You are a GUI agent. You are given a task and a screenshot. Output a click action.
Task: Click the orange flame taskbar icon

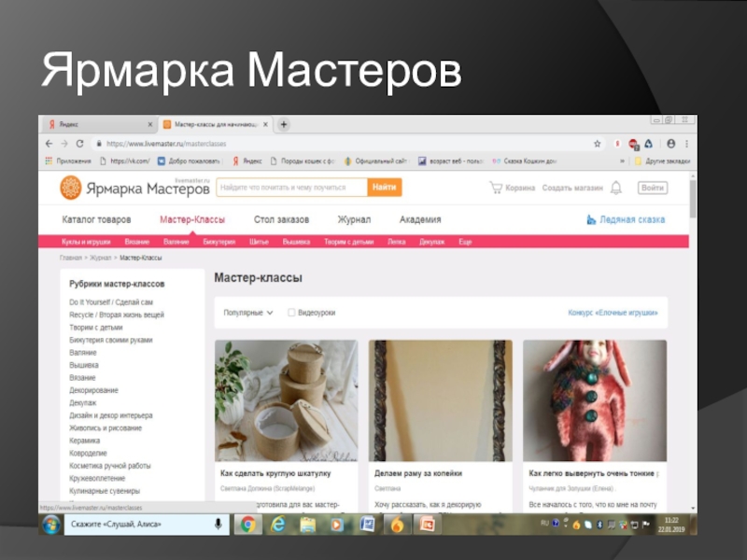coord(397,525)
